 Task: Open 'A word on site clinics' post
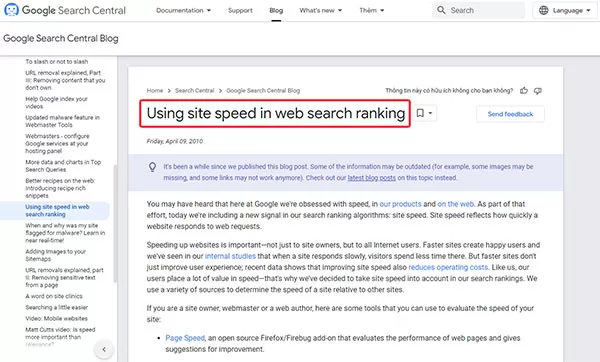click(54, 296)
